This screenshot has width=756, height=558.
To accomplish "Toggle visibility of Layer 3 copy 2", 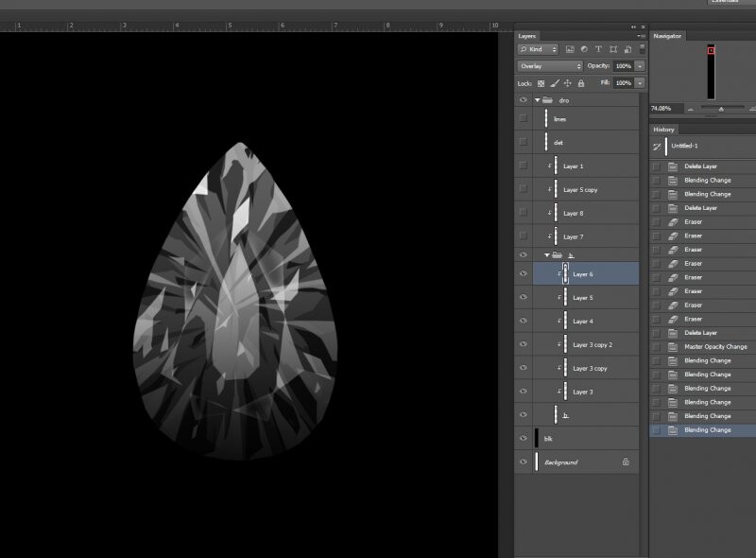I will pyautogui.click(x=524, y=345).
